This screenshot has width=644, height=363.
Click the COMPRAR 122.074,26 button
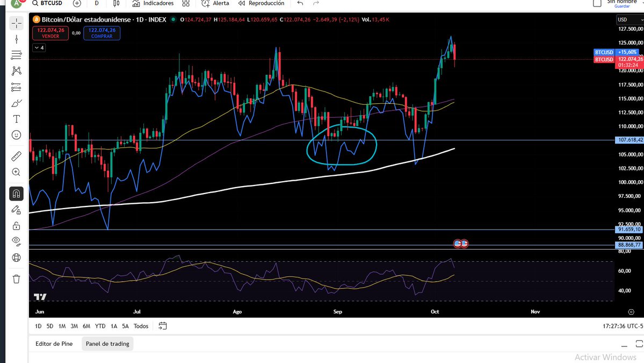coord(102,33)
